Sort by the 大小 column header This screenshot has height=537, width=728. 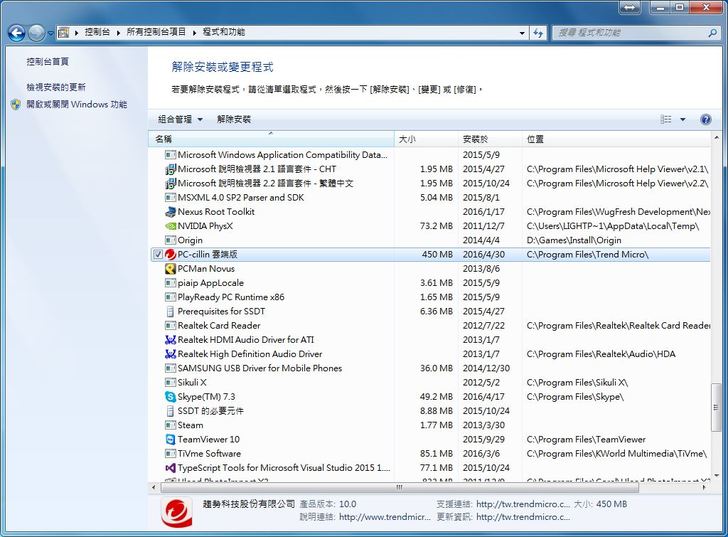(426, 139)
